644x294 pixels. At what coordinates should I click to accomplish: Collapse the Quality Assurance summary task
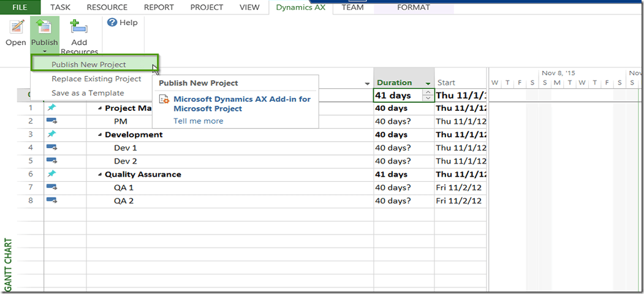100,175
